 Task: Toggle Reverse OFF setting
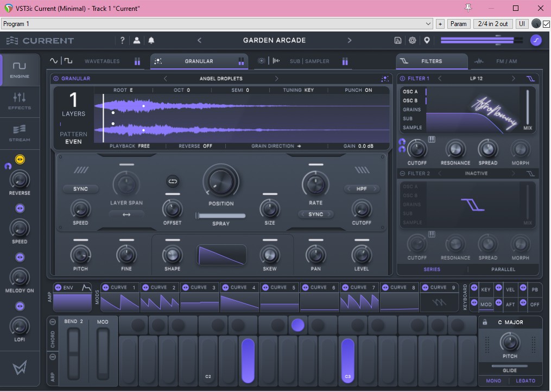click(x=195, y=146)
